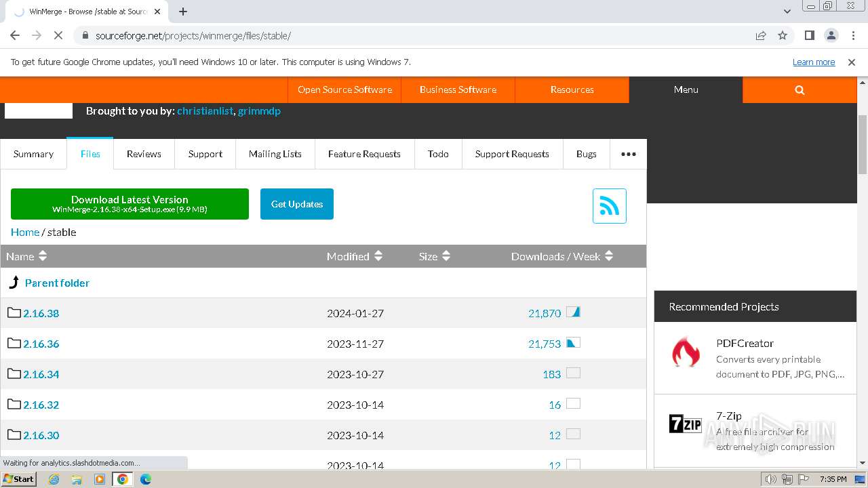Click the 7-Zip project logo
This screenshot has height=488, width=868.
[685, 424]
